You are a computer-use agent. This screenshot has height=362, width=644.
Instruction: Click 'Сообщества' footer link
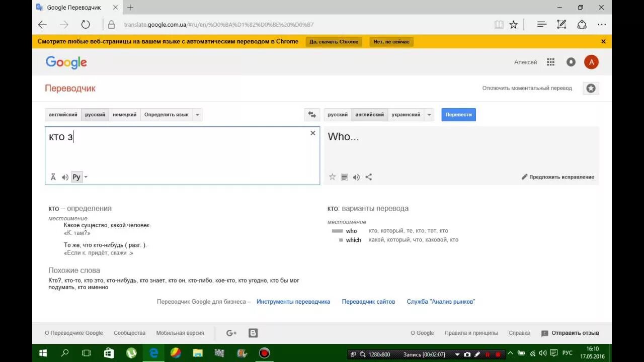pos(130,333)
